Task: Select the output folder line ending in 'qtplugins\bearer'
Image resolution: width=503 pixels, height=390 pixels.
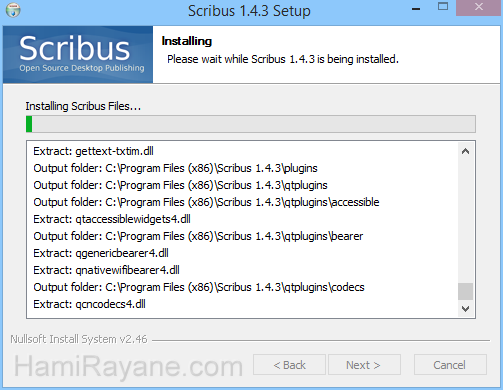Action: 198,236
